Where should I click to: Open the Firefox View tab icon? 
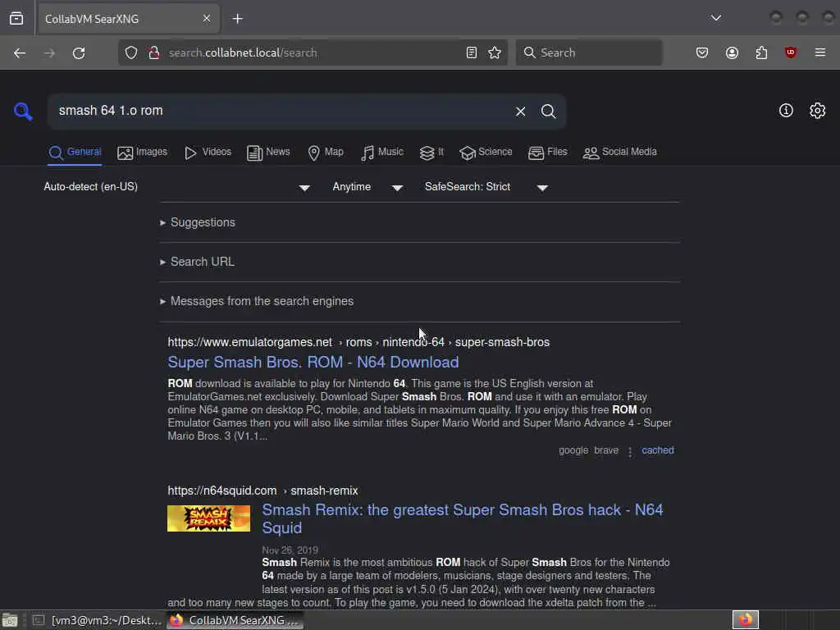16,19
